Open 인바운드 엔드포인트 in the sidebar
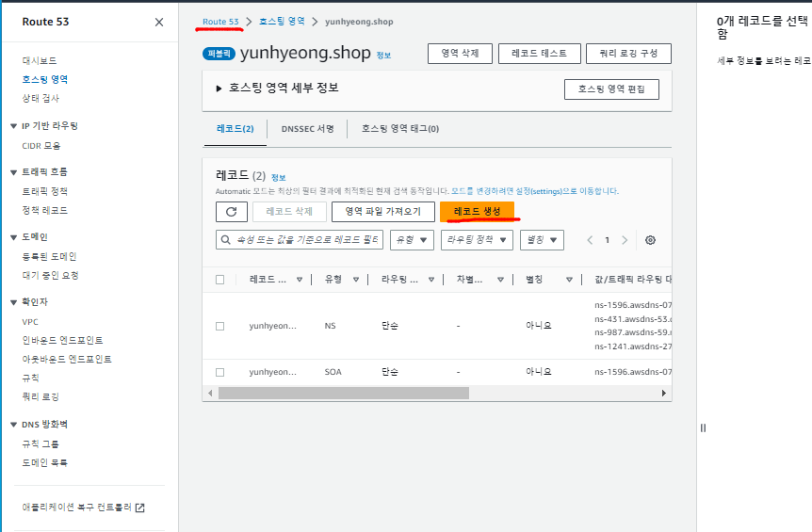Image resolution: width=812 pixels, height=532 pixels. click(x=62, y=341)
